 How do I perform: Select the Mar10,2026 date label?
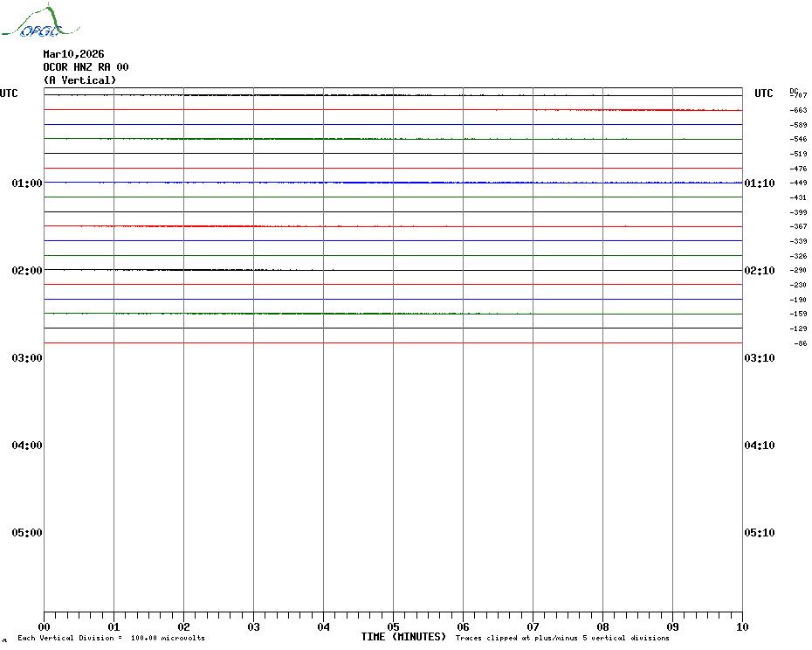73,54
